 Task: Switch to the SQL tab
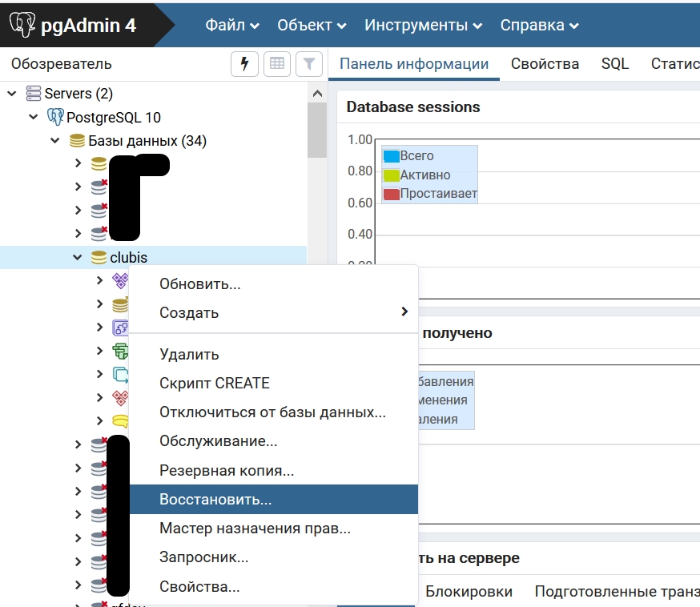(615, 64)
